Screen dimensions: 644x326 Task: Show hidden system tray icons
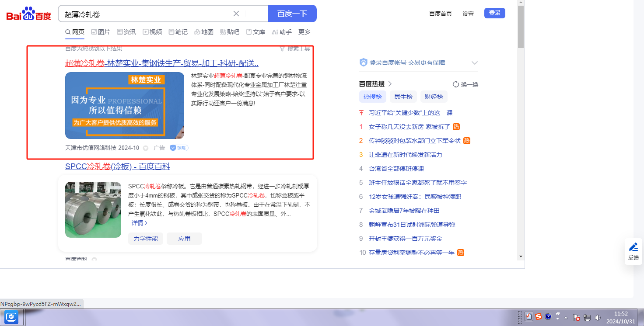tap(566, 318)
